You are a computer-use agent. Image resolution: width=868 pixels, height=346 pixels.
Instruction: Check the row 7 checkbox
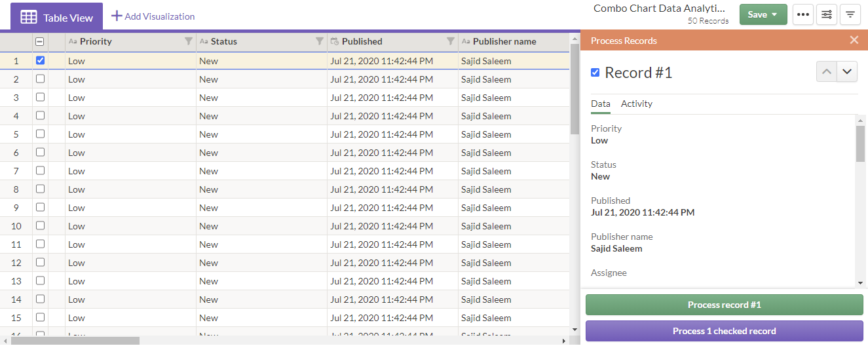pos(40,170)
